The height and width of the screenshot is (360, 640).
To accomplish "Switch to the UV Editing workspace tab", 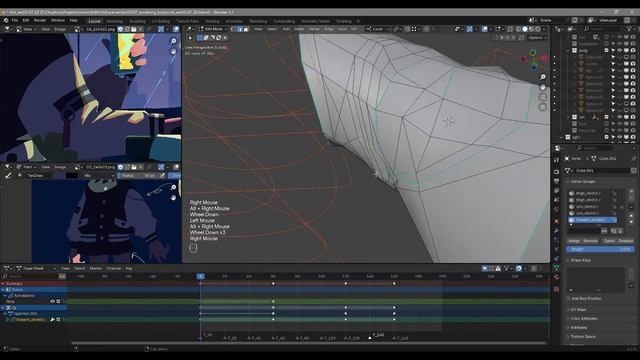I will [x=160, y=21].
